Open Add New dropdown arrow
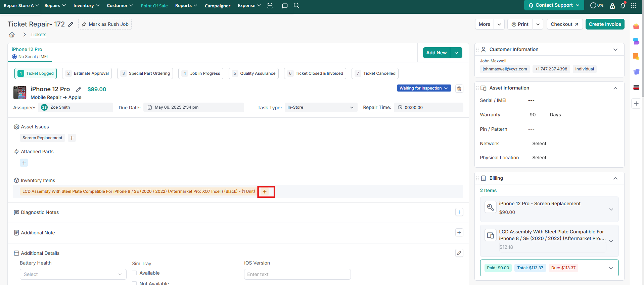Viewport: 644px width, 285px height. click(456, 53)
